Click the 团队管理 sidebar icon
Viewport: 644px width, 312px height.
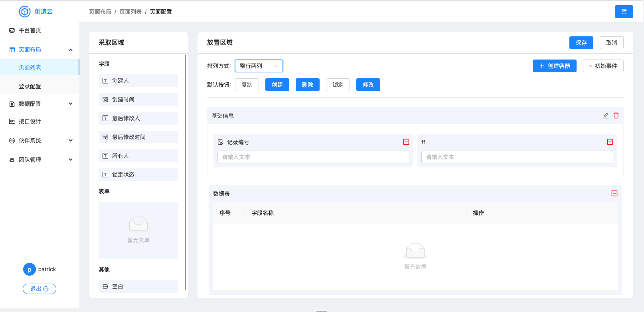[x=12, y=160]
